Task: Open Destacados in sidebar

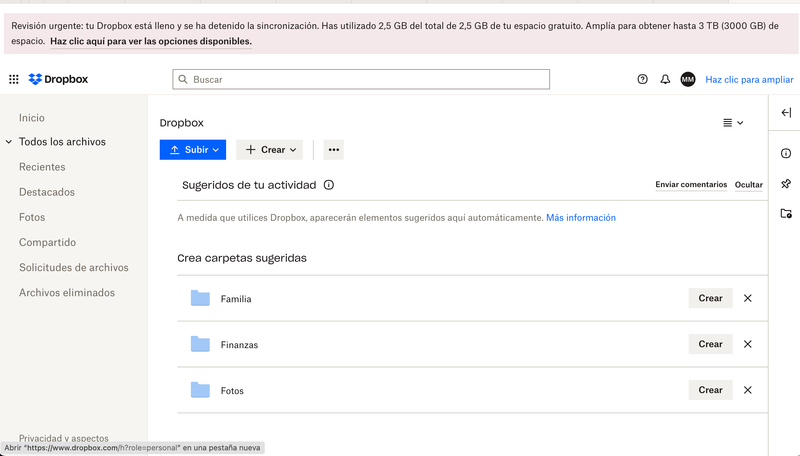Action: (x=47, y=192)
